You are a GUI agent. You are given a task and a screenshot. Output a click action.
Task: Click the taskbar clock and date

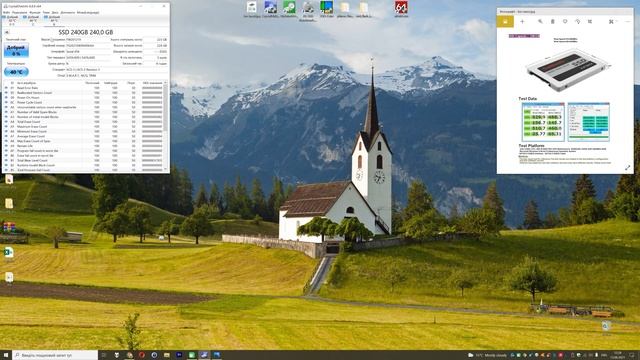[618, 355]
